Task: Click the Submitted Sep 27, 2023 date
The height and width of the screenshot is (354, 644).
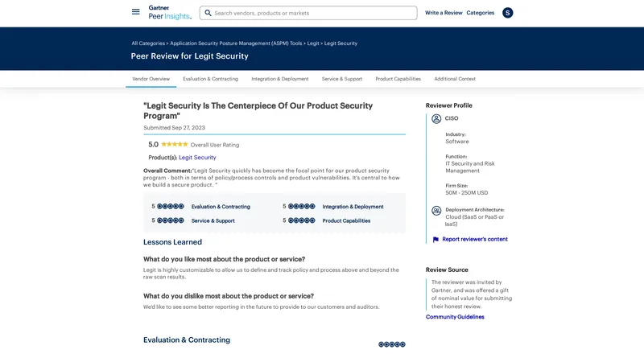Action: [174, 128]
